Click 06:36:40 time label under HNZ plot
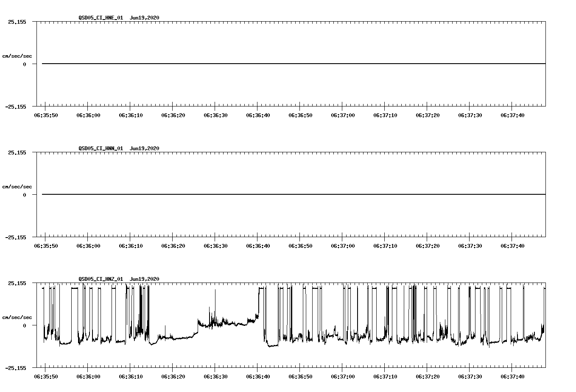Viewport: 576px width, 392px height. (258, 377)
